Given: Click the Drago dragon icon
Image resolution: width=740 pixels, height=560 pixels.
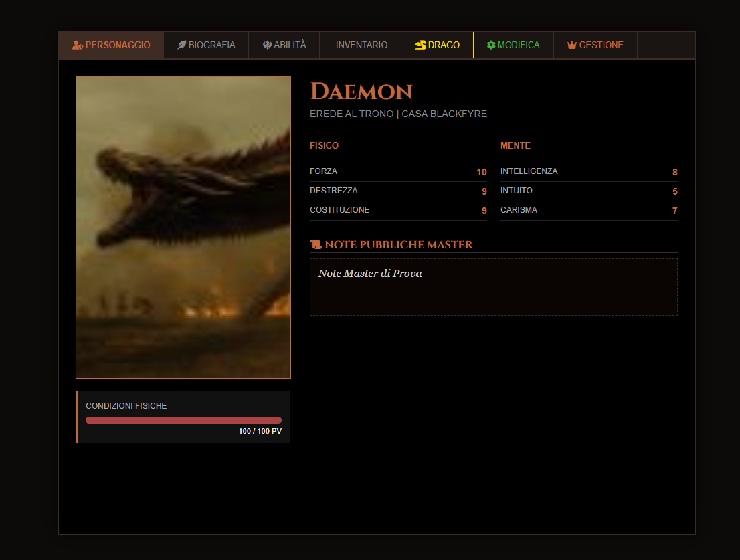Looking at the screenshot, I should (x=420, y=45).
